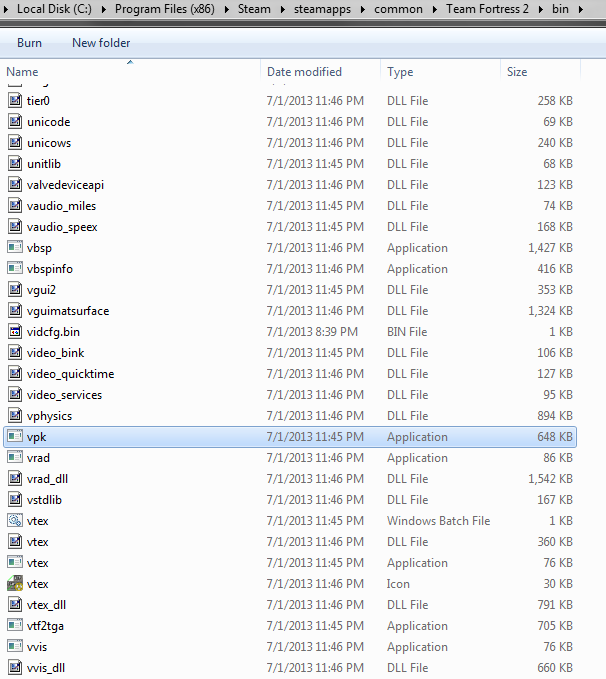Click the vpk application icon
This screenshot has width=606, height=679.
click(15, 436)
